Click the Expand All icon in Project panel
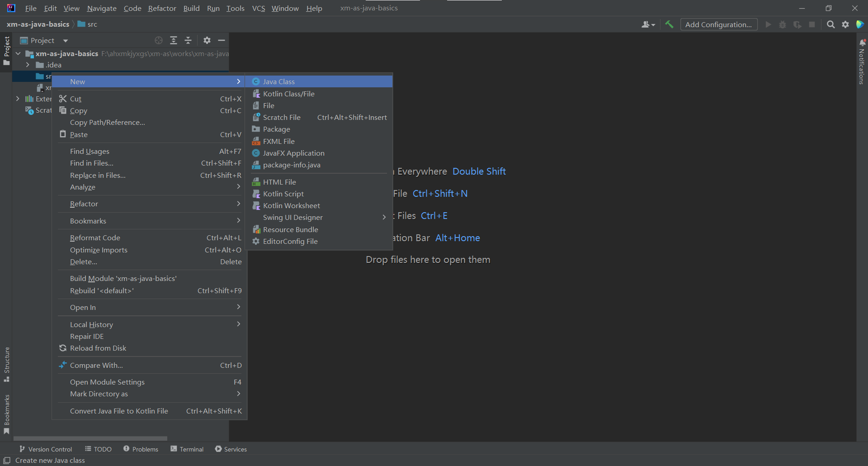868x466 pixels. coord(174,40)
